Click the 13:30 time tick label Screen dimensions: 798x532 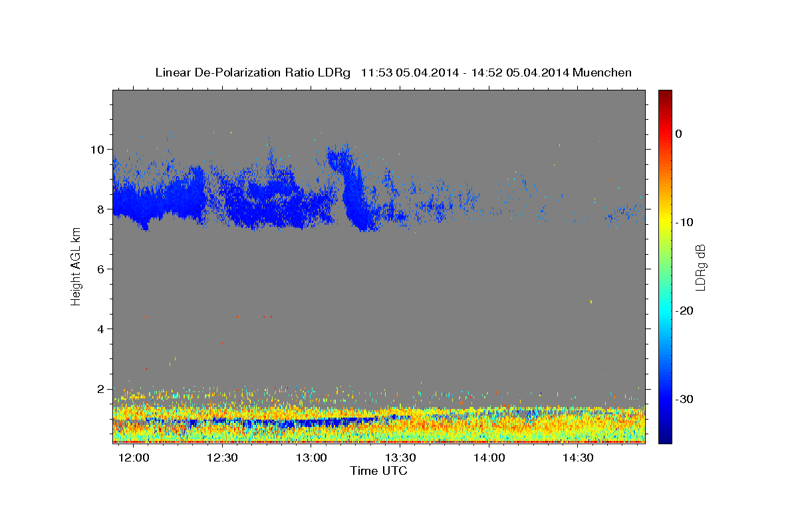click(x=400, y=458)
